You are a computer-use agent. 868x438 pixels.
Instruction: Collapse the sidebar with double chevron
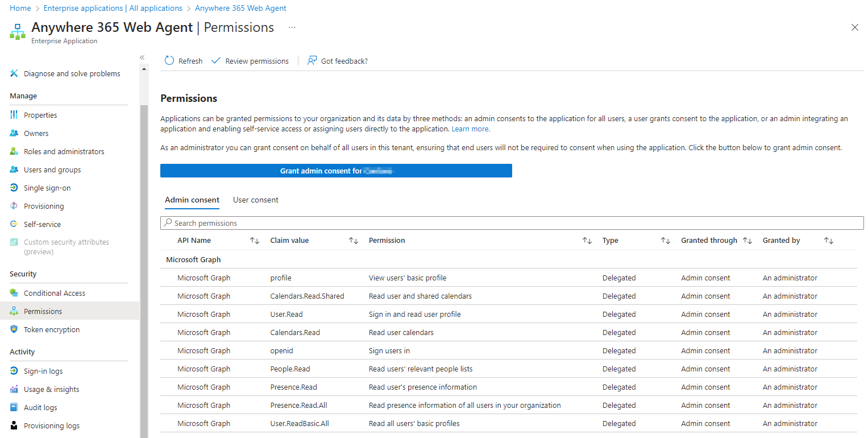142,57
